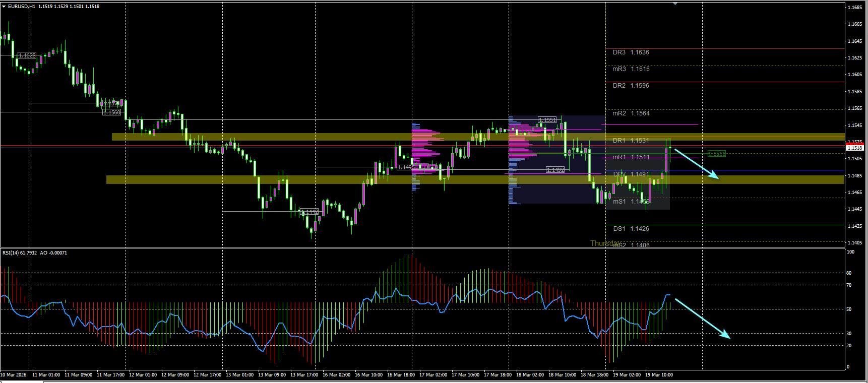The height and width of the screenshot is (383, 868).
Task: Click the red horizontal line near 1.1520
Action: tap(422, 146)
